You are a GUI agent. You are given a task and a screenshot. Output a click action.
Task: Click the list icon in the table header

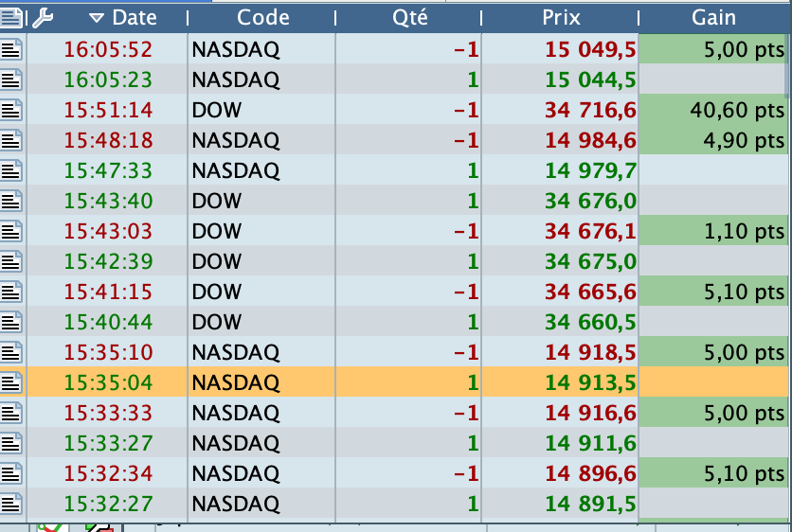[11, 18]
